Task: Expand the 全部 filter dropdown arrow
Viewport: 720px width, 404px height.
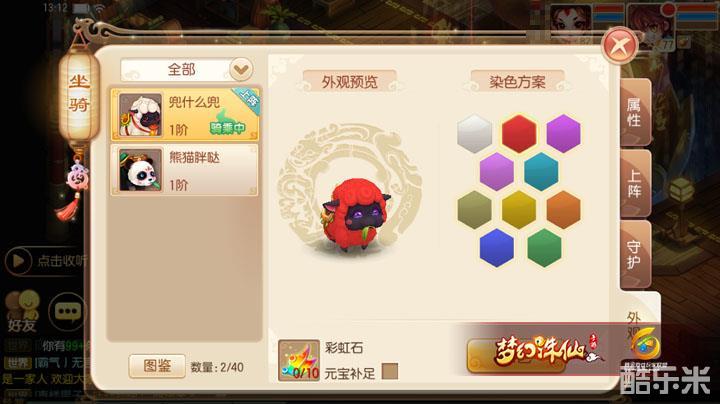Action: tap(241, 70)
